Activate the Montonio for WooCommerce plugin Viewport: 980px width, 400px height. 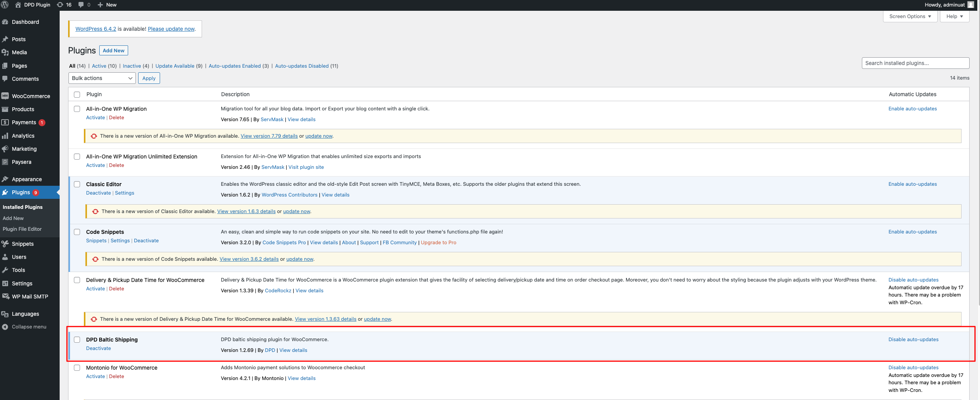pyautogui.click(x=95, y=377)
